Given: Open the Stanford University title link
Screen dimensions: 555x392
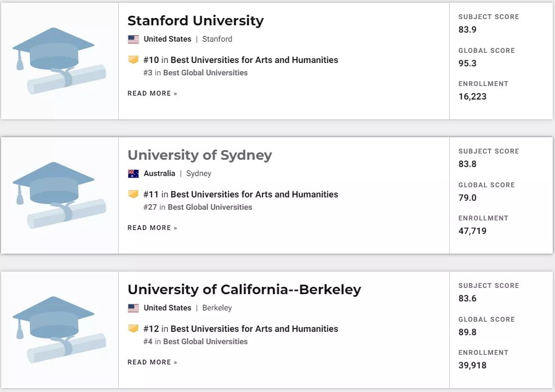Looking at the screenshot, I should (195, 21).
